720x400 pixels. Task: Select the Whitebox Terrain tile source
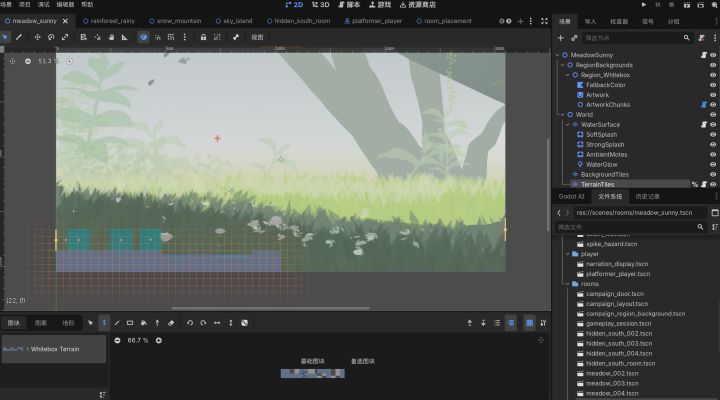(54, 349)
